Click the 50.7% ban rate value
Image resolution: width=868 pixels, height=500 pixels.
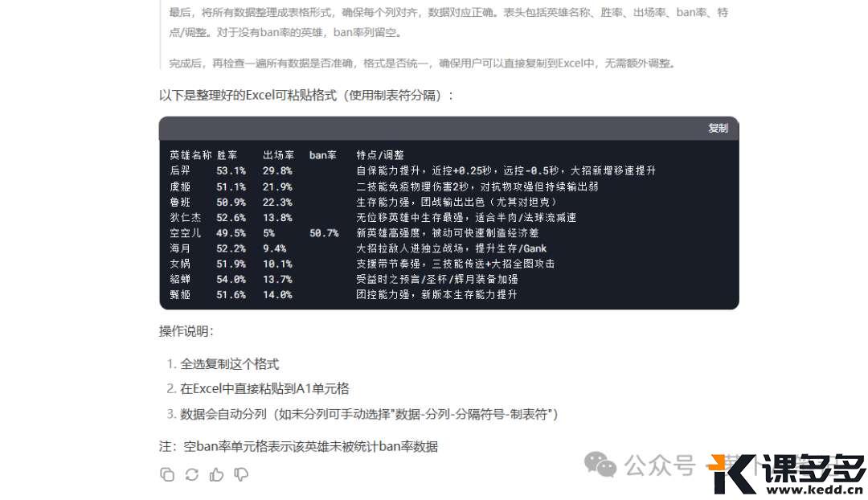324,233
